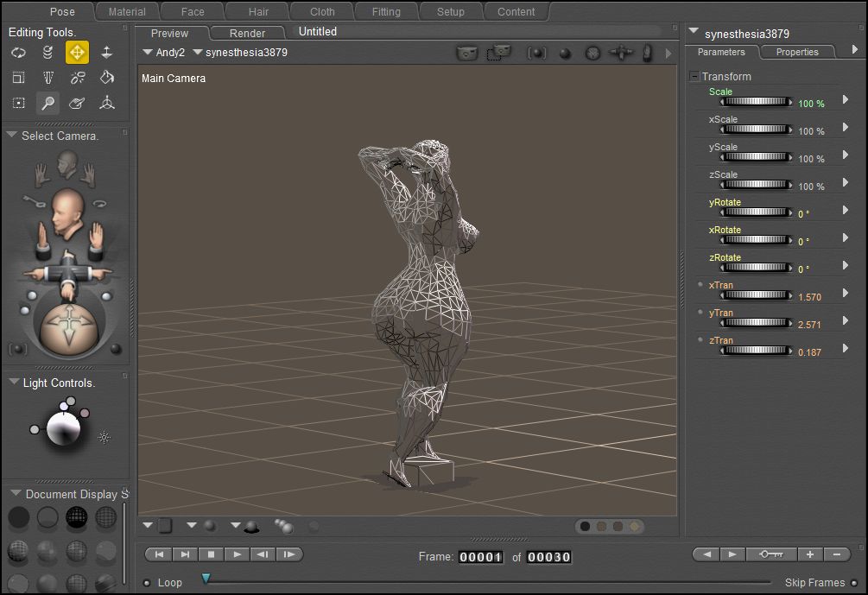This screenshot has width=868, height=595.
Task: Select the Rotate editing tool
Action: coord(18,53)
